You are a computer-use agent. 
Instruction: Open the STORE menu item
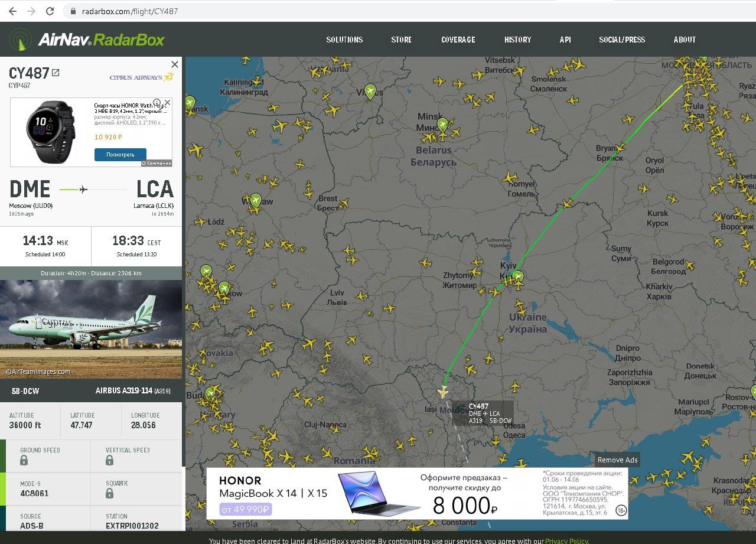click(x=401, y=40)
